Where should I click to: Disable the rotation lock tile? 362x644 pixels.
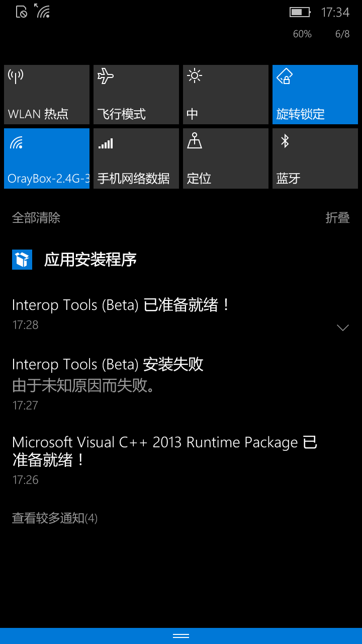315,95
